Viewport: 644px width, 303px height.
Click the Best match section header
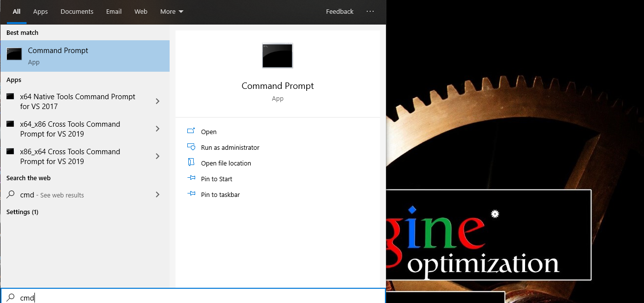click(22, 33)
